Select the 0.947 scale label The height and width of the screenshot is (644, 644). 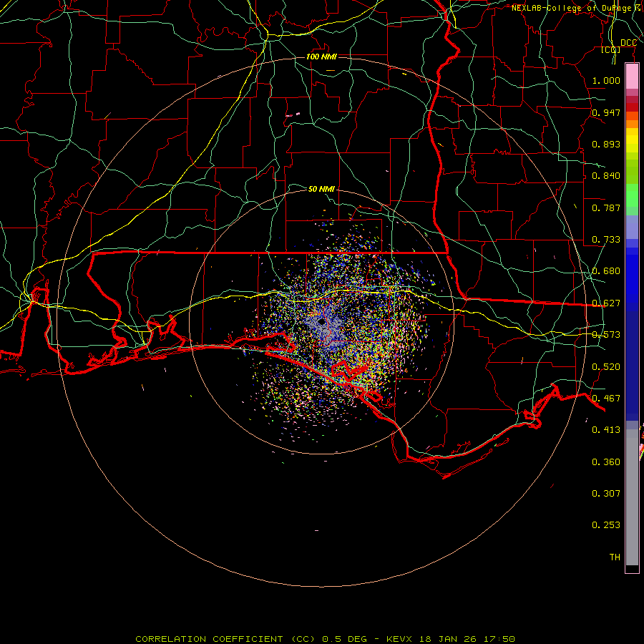[x=606, y=112]
